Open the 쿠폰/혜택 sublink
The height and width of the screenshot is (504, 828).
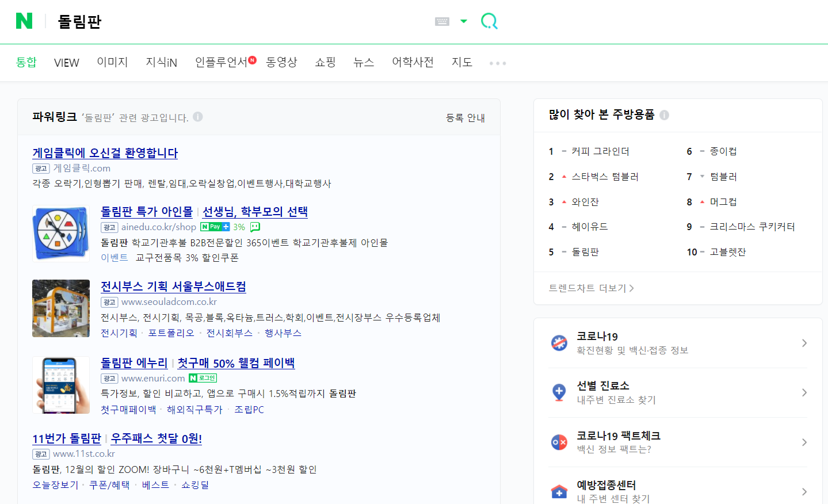(x=109, y=485)
